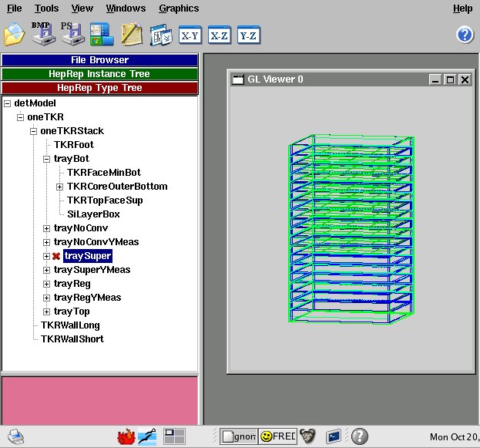Image resolution: width=480 pixels, height=448 pixels.
Task: Open the Tools menu
Action: click(x=46, y=8)
